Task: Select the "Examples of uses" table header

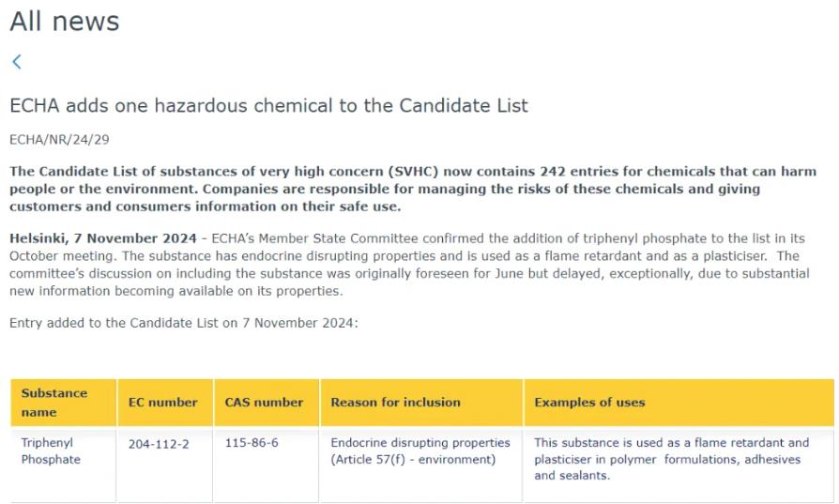Action: pos(589,403)
